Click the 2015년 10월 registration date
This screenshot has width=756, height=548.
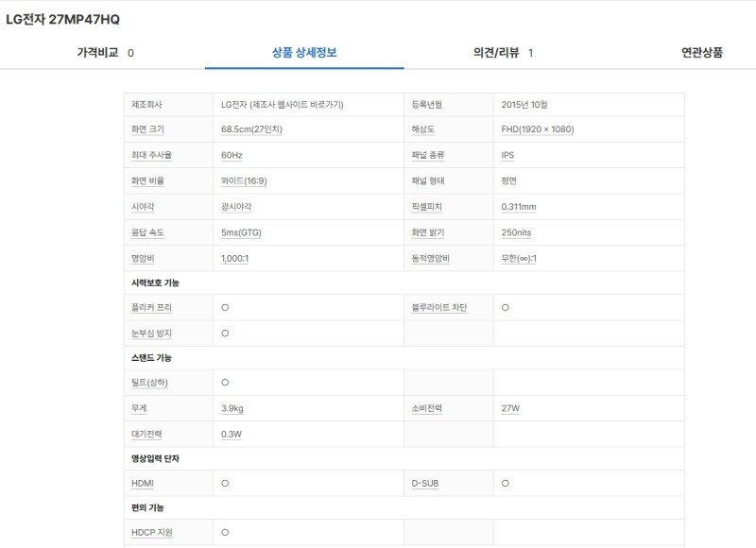524,104
